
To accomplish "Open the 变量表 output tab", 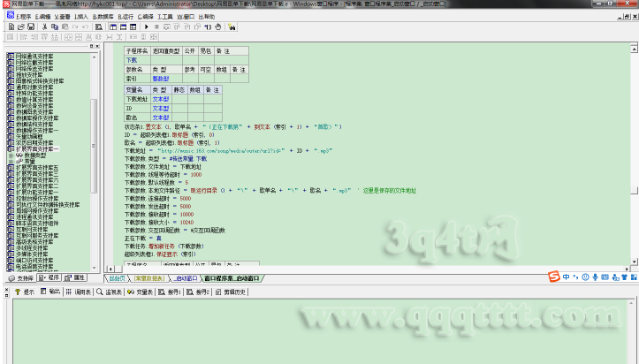I will pyautogui.click(x=140, y=292).
